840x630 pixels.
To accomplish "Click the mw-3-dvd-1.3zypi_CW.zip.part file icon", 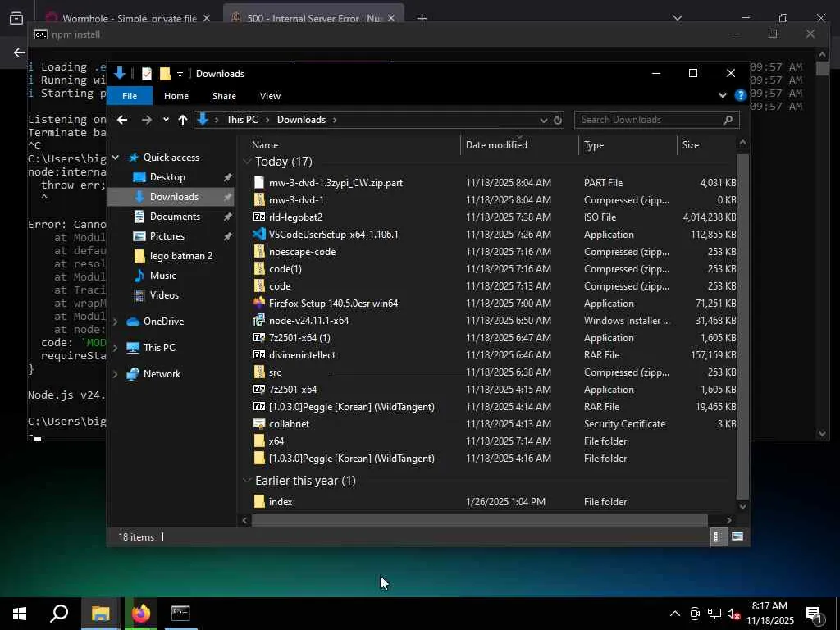I will (259, 183).
